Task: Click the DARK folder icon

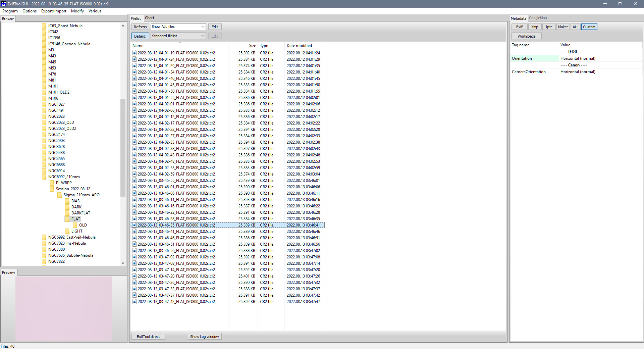Action: pyautogui.click(x=67, y=207)
